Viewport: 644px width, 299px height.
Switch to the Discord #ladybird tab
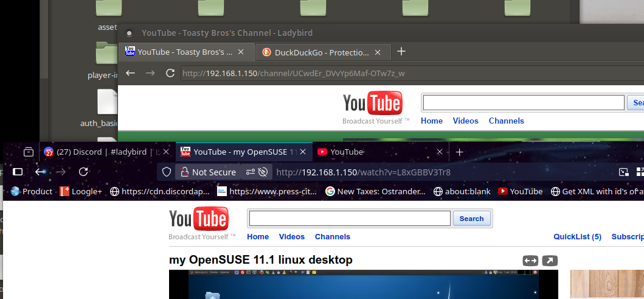click(102, 152)
